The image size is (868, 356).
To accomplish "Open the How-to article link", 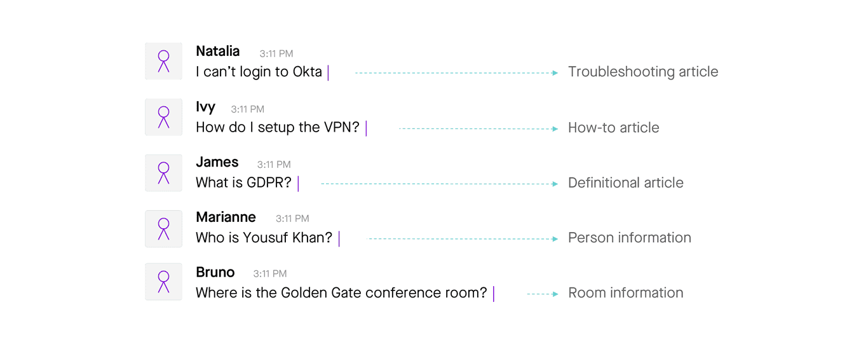I will [613, 128].
